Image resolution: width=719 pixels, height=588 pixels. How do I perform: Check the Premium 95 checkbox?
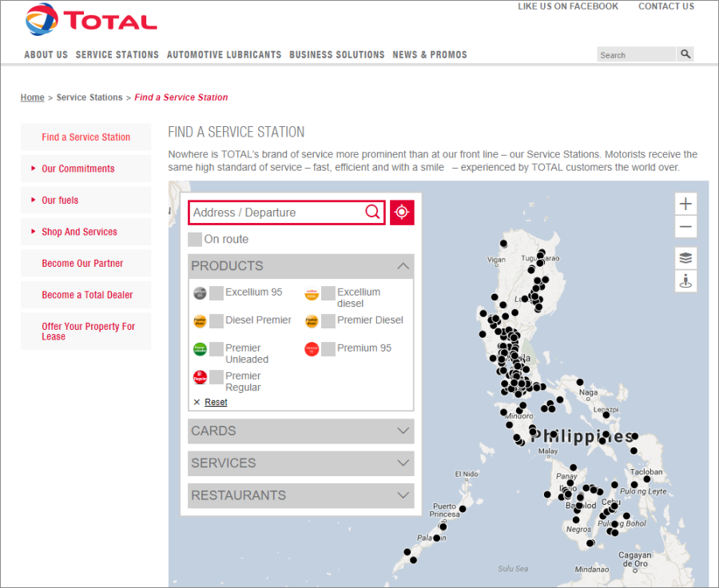click(328, 349)
